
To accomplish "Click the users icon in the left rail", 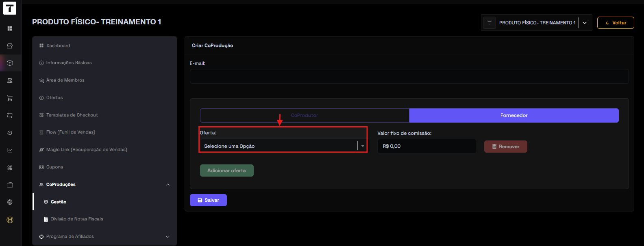I will coord(10,80).
